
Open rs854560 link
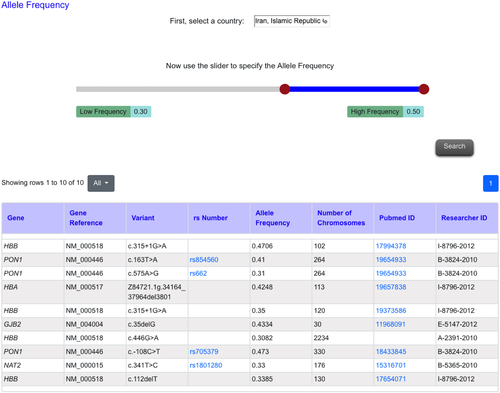coord(204,260)
